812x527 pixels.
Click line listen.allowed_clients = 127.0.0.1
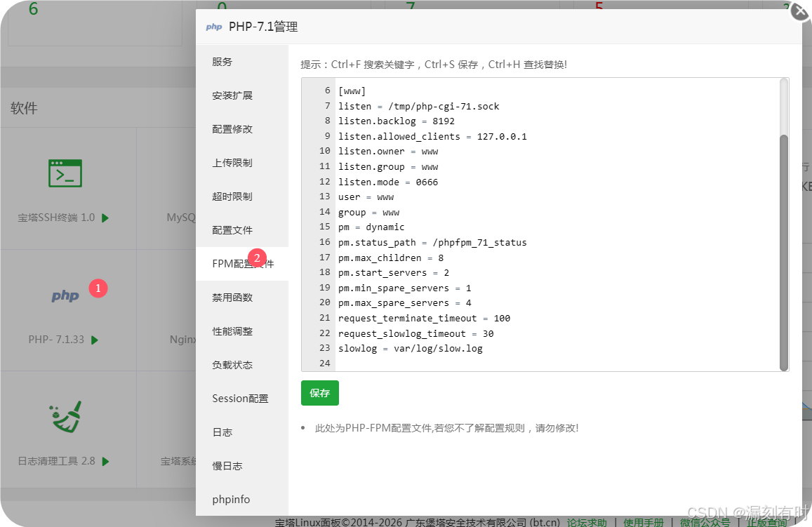point(432,136)
